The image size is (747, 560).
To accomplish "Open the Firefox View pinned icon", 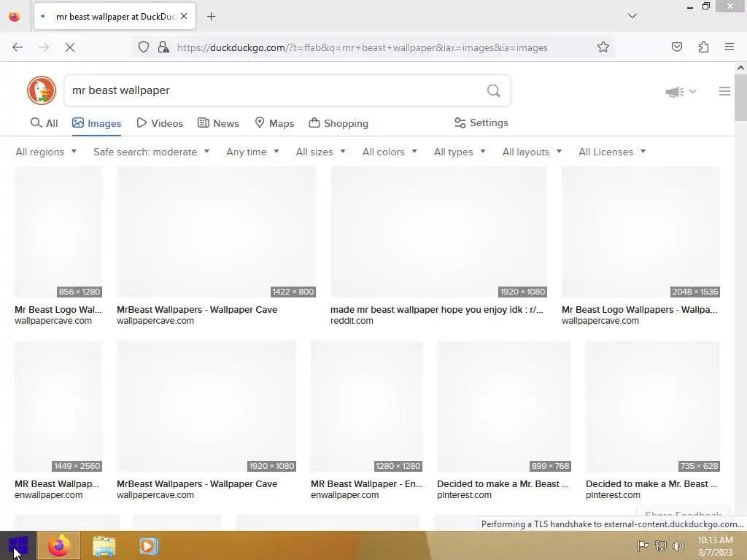I will [x=15, y=17].
